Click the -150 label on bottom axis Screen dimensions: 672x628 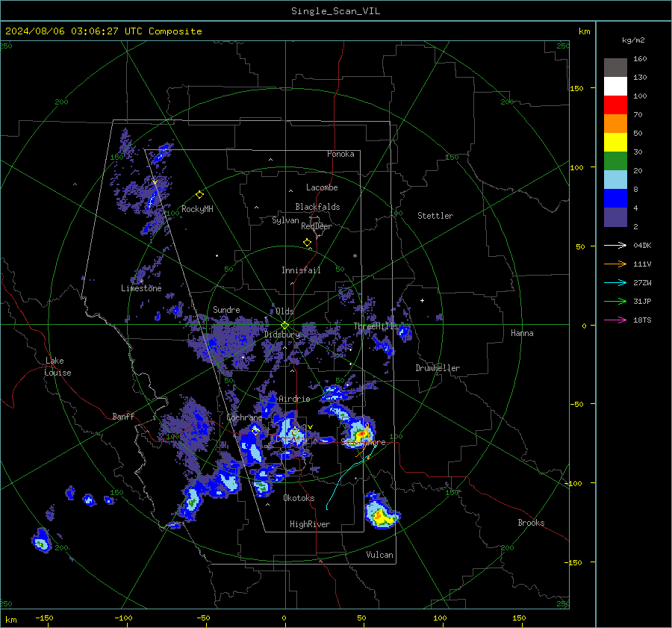click(44, 618)
